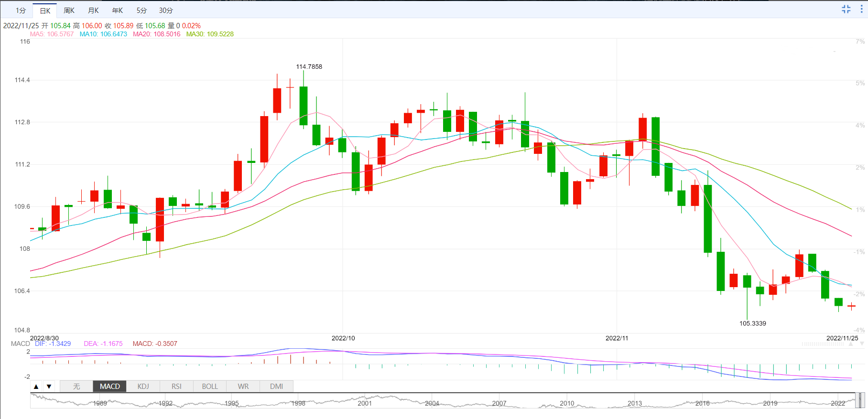Select the 周K weekly chart tab

coord(69,11)
